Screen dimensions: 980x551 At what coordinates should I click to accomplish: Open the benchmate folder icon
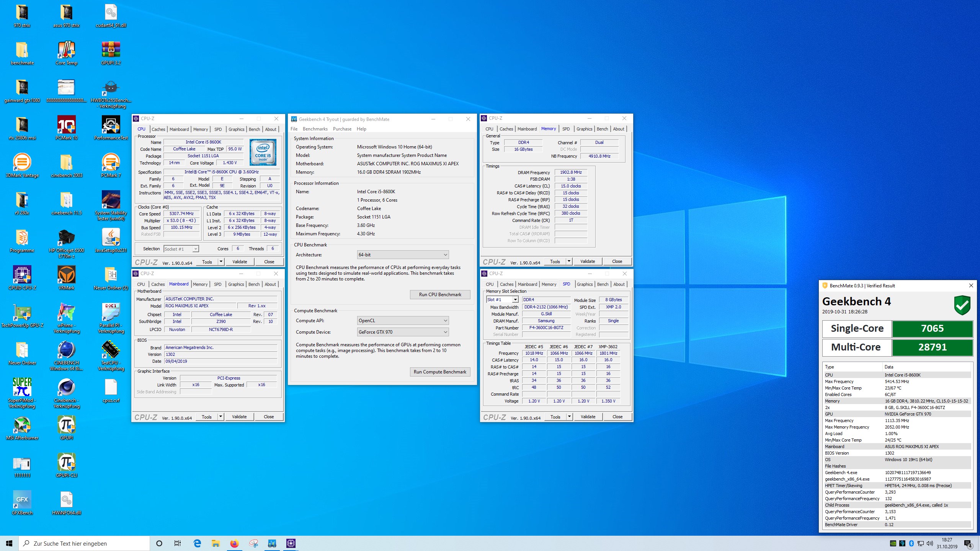[x=22, y=53]
